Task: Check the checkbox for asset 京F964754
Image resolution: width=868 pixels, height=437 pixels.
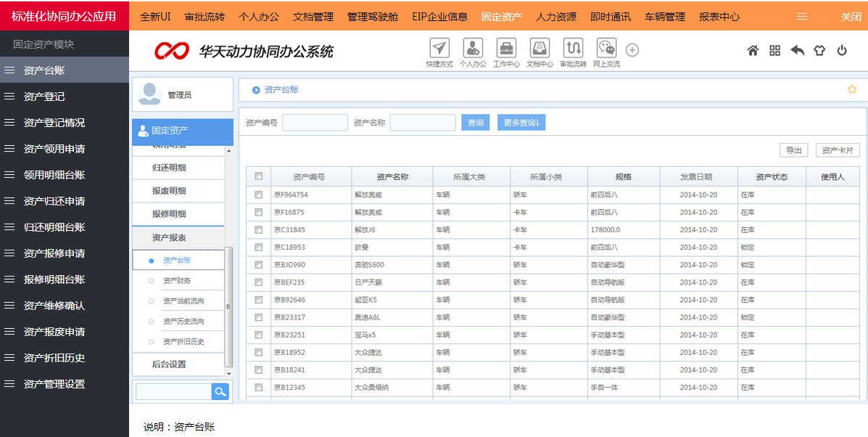Action: pyautogui.click(x=257, y=195)
